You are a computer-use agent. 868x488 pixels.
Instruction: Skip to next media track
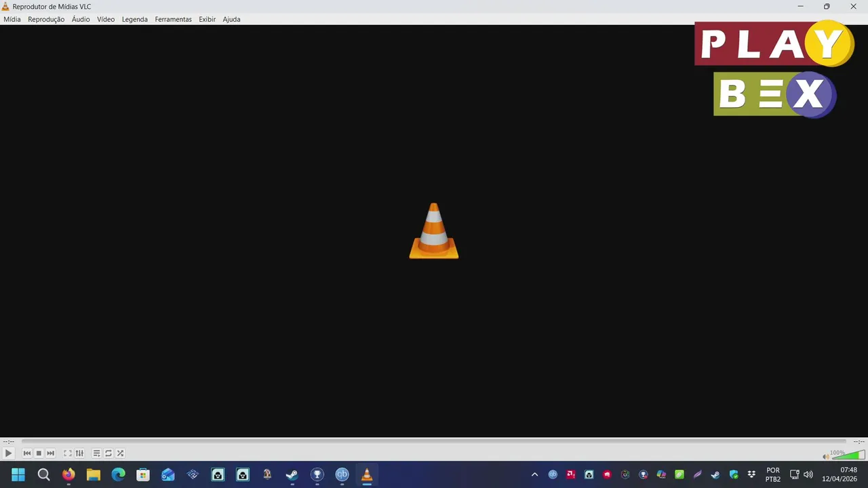click(50, 453)
